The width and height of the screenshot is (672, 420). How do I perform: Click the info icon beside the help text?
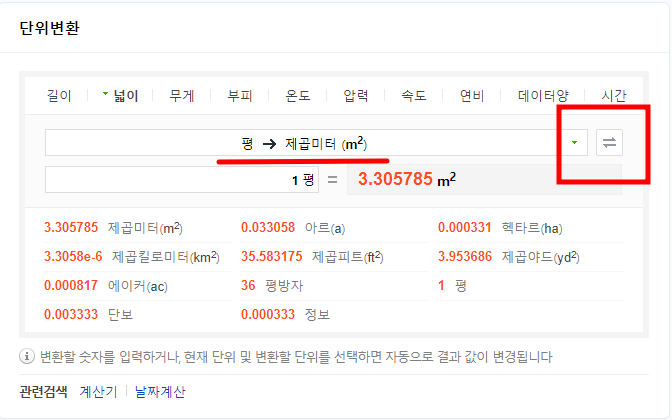[x=27, y=356]
